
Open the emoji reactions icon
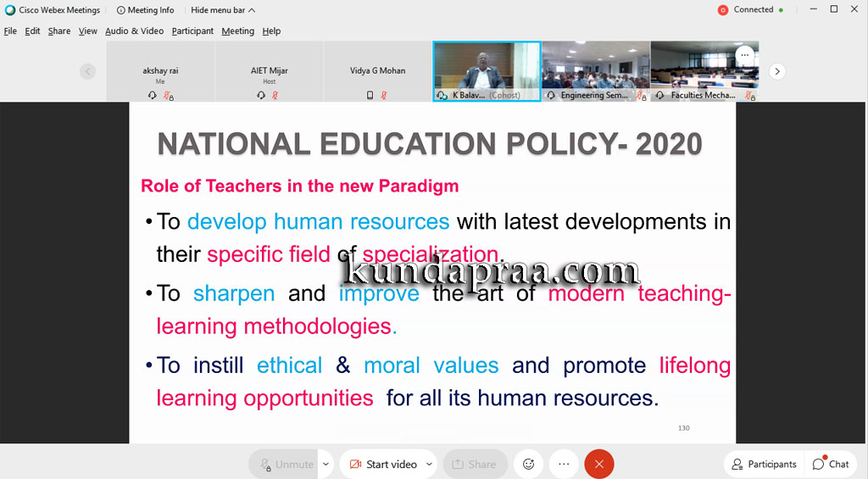tap(529, 464)
